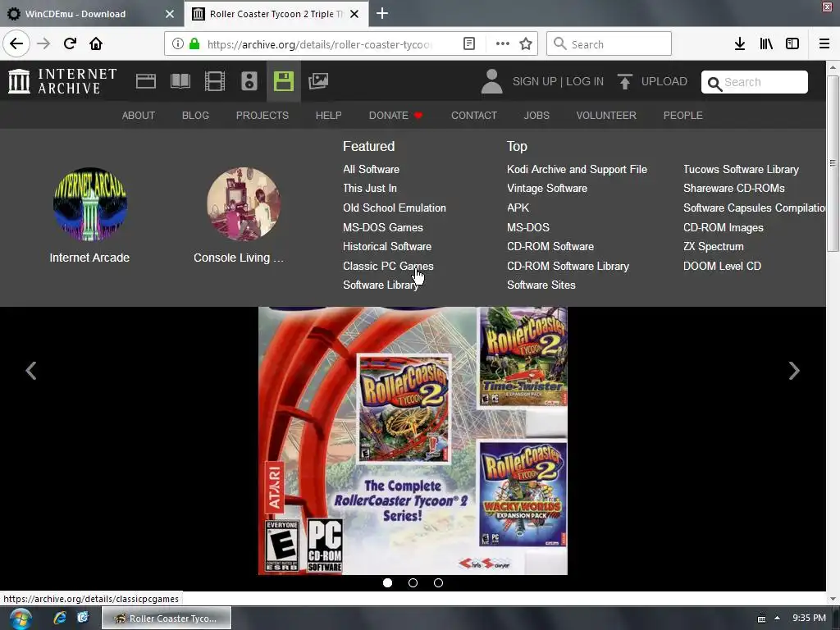840x630 pixels.
Task: Toggle reader view icon
Action: point(468,43)
